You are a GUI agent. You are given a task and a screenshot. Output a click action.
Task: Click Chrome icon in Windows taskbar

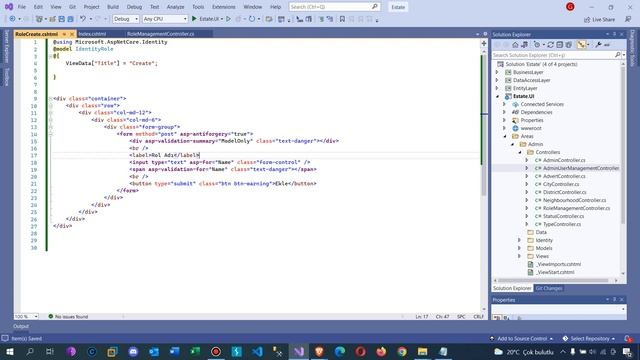click(x=402, y=351)
